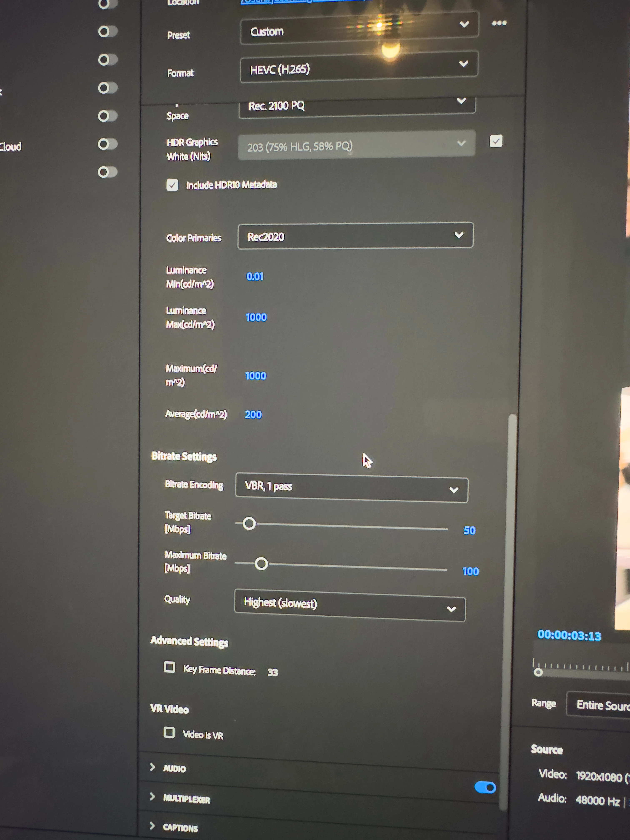
Task: Toggle the switch next to Cloud
Action: coord(107,144)
